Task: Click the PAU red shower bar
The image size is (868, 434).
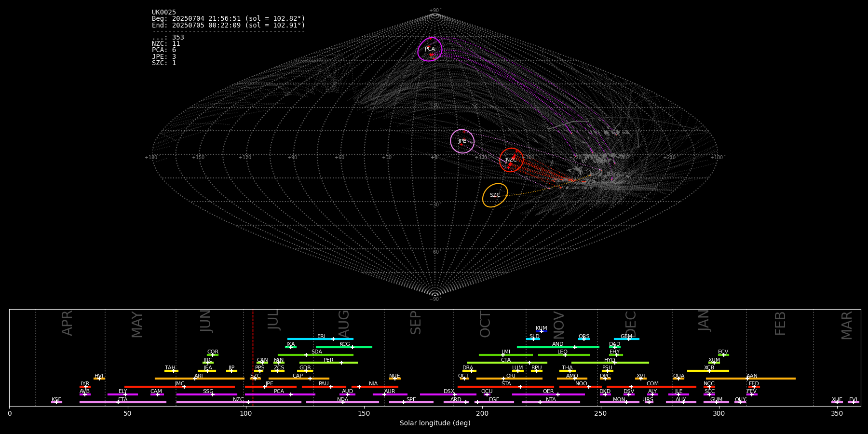Action: point(324,387)
